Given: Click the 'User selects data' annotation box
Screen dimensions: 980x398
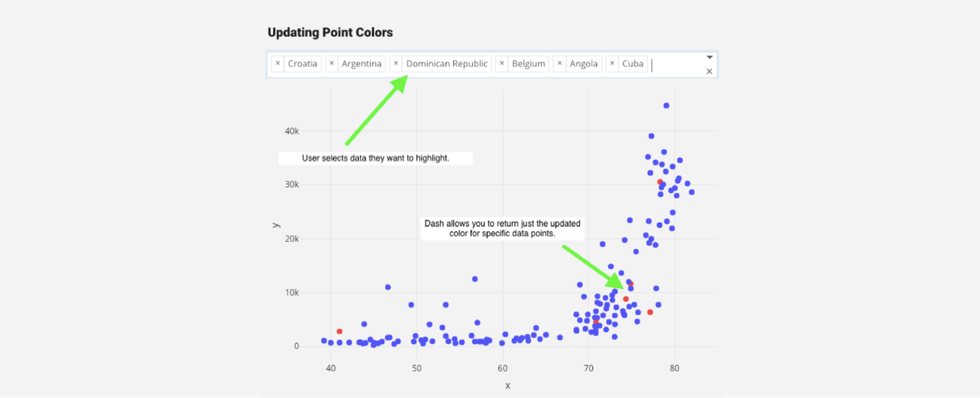Looking at the screenshot, I should 375,158.
